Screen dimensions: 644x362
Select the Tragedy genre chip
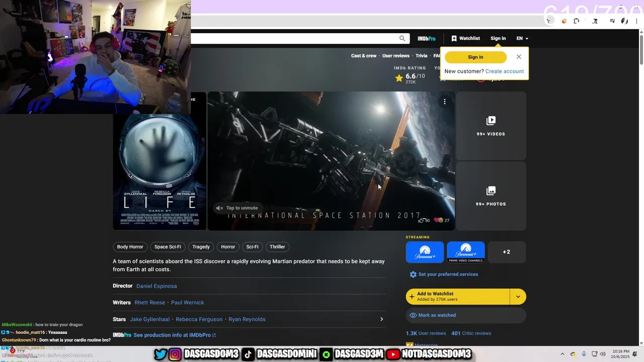pos(201,247)
